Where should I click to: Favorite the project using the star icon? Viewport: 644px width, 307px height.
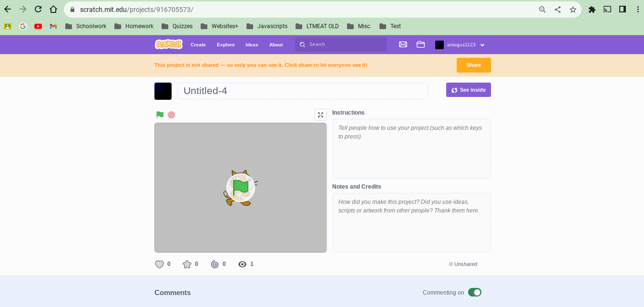(187, 264)
